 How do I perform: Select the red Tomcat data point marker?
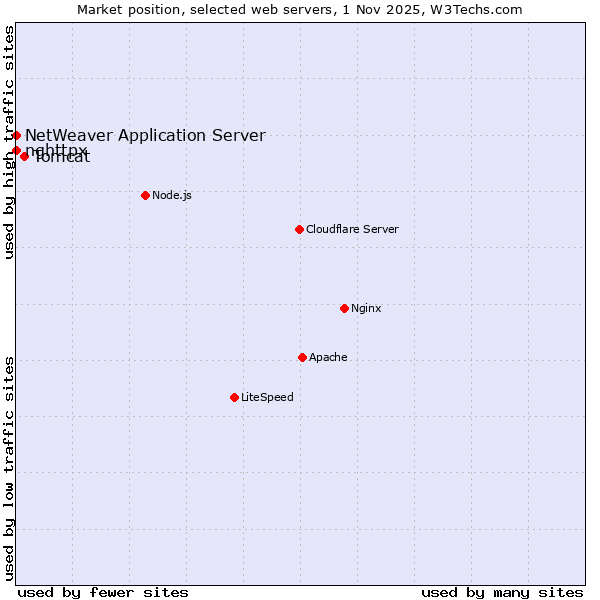click(25, 156)
